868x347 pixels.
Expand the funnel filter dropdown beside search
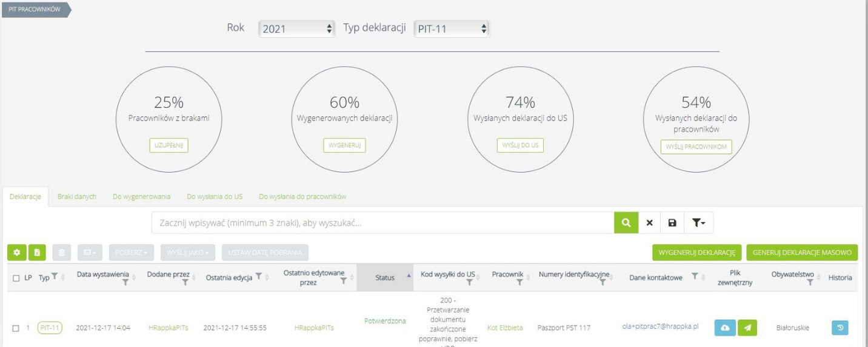[699, 223]
